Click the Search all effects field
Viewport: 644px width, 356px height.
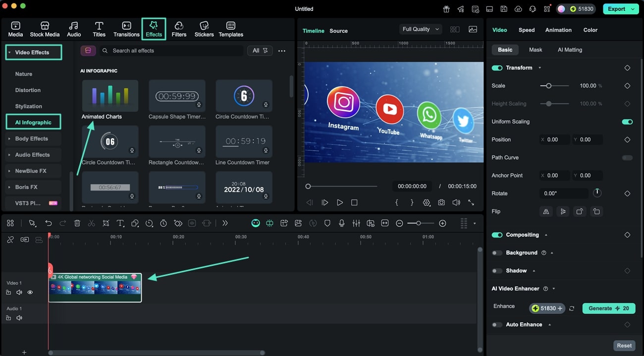[171, 51]
